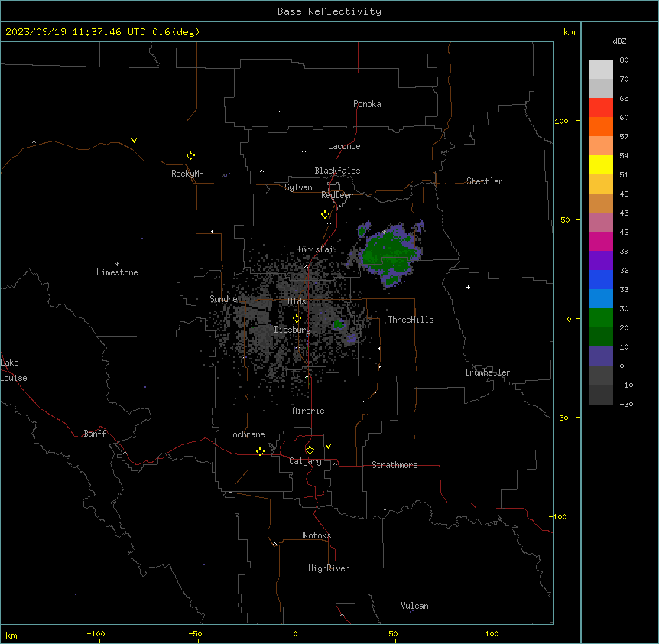The height and width of the screenshot is (644, 659).
Task: Click the km unit label at bottom left
Action: tap(11, 635)
